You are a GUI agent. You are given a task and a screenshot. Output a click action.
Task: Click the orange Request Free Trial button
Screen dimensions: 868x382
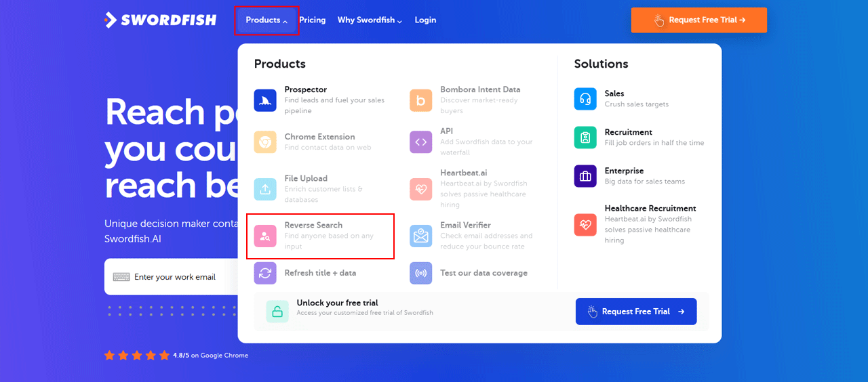[x=698, y=20]
